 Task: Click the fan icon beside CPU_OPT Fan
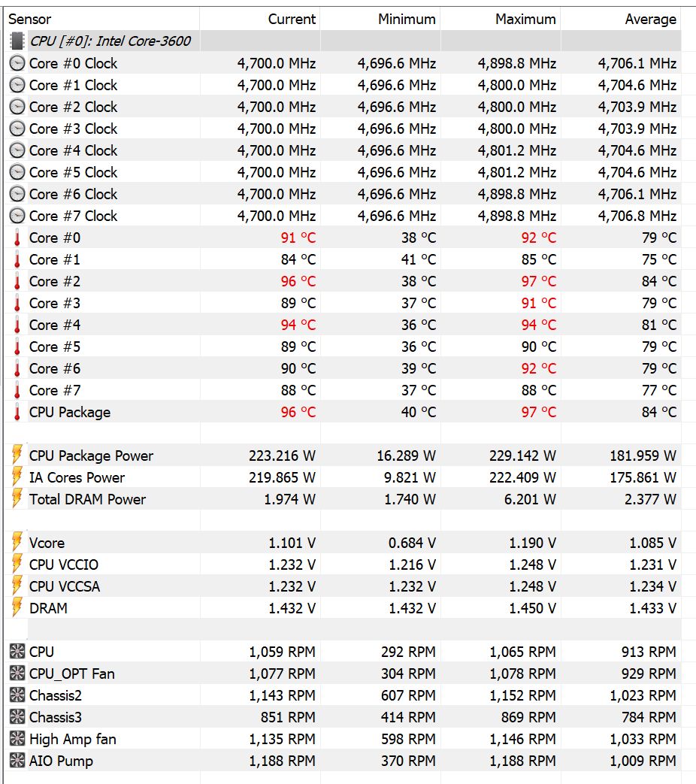pyautogui.click(x=17, y=674)
